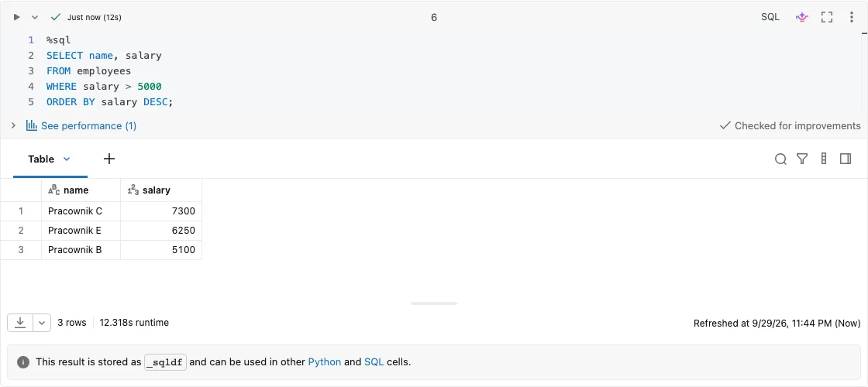Open the SQL link in info banner
The width and height of the screenshot is (868, 387).
point(373,362)
